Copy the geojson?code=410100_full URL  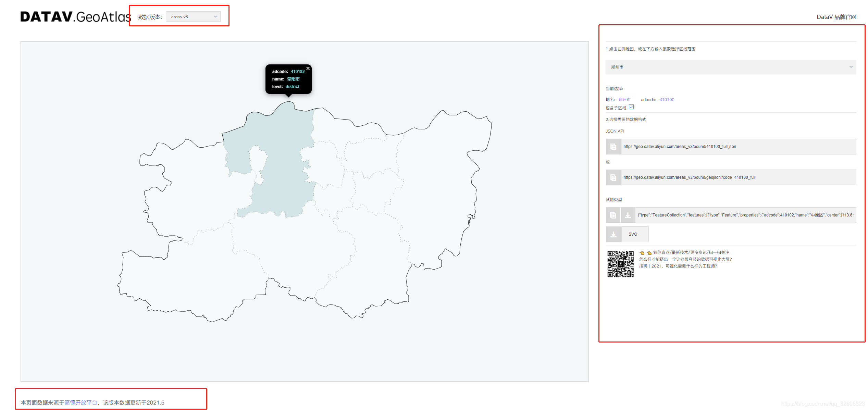tap(613, 177)
